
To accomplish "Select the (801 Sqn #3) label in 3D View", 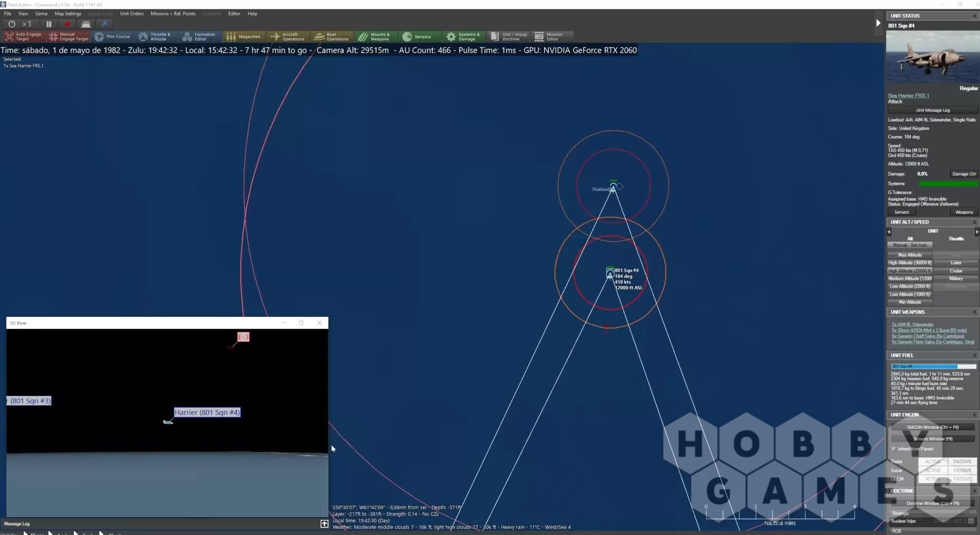I will 29,401.
